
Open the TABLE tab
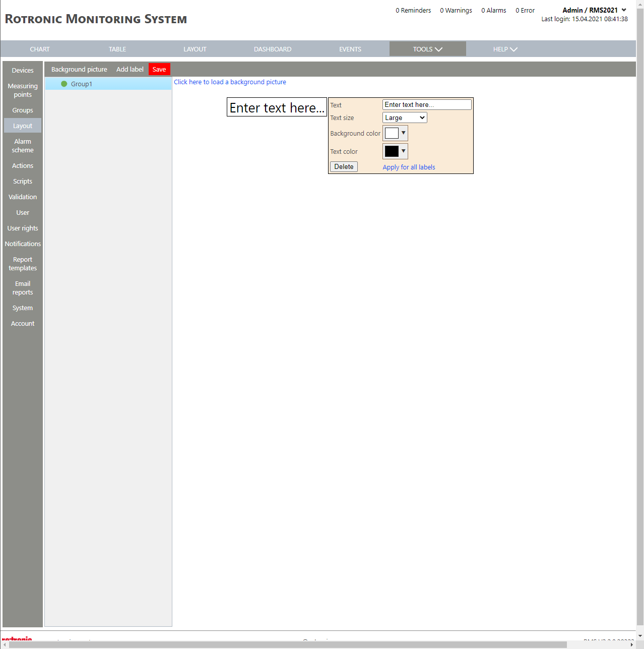coord(117,49)
